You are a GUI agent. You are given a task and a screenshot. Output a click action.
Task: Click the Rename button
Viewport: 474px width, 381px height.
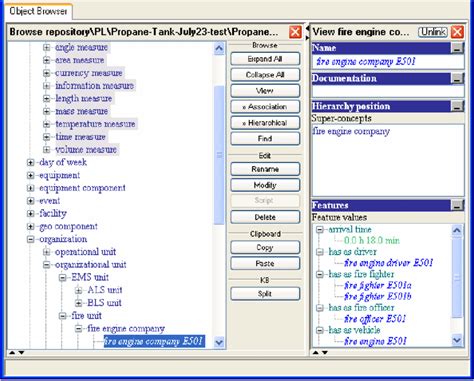coord(265,169)
